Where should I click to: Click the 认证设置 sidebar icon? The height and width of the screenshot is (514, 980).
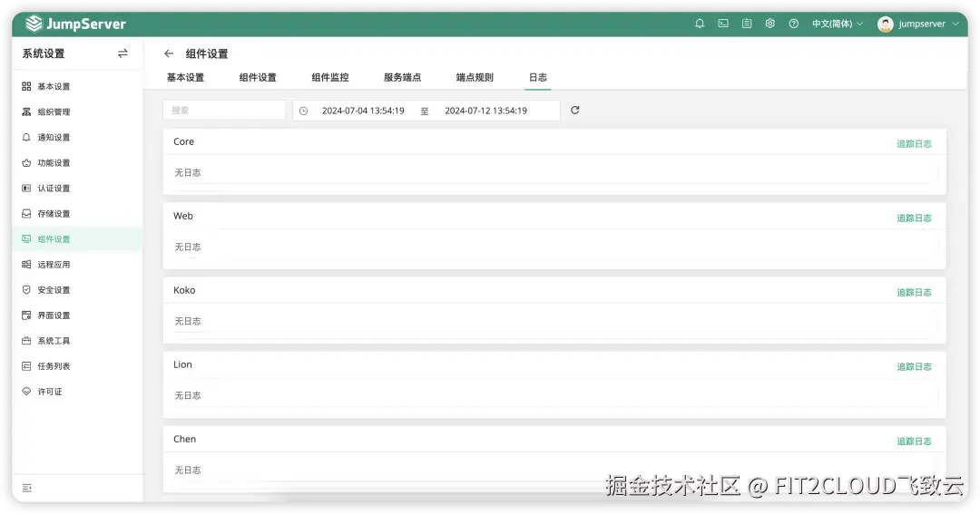point(26,188)
